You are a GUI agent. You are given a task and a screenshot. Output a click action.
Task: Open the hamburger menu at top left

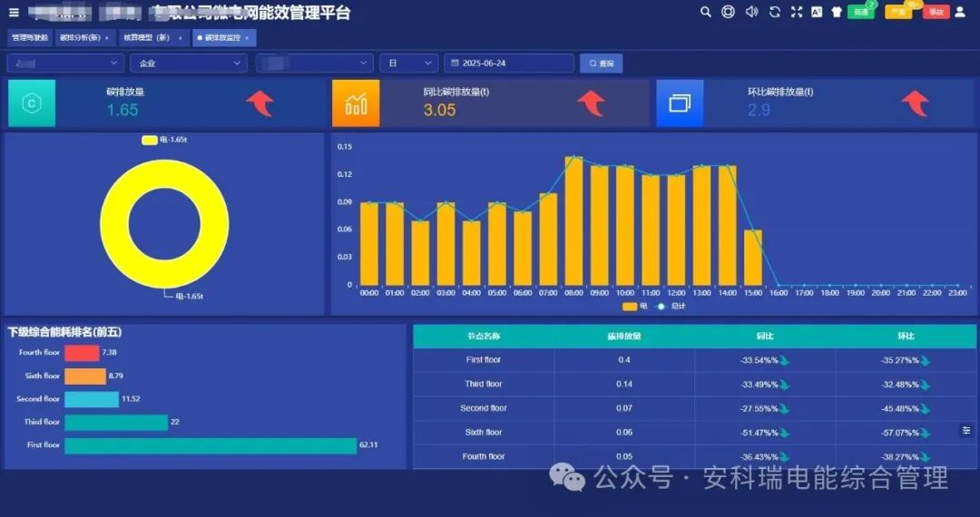click(x=14, y=13)
